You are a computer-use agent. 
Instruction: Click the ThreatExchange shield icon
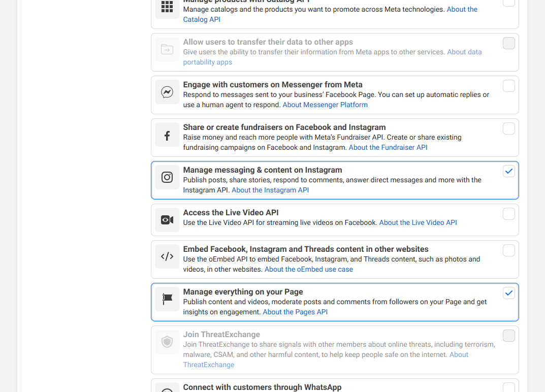pyautogui.click(x=167, y=342)
